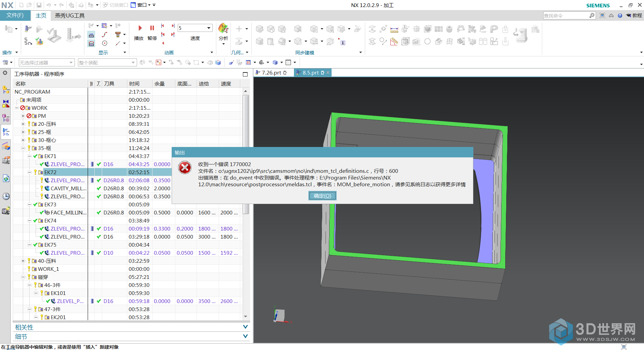
Task: Open the animation speed dropdown
Action: click(209, 28)
